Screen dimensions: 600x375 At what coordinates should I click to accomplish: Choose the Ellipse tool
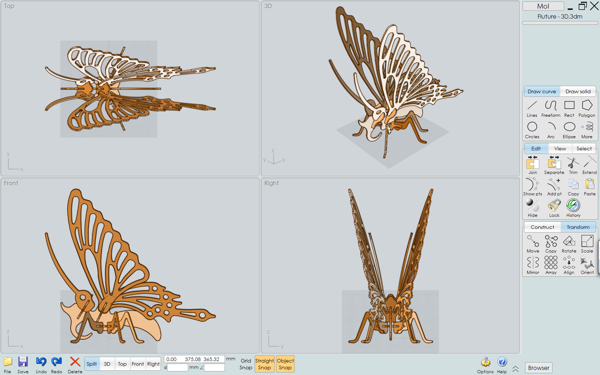coord(569,130)
